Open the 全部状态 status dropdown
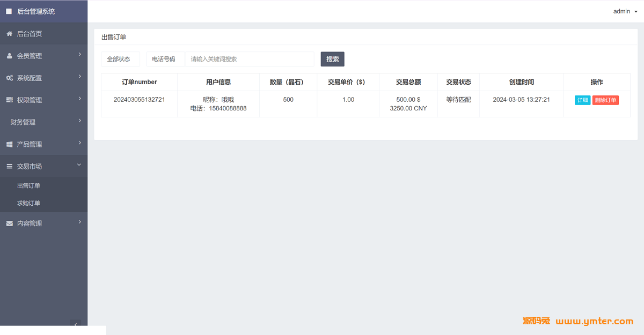 (120, 59)
